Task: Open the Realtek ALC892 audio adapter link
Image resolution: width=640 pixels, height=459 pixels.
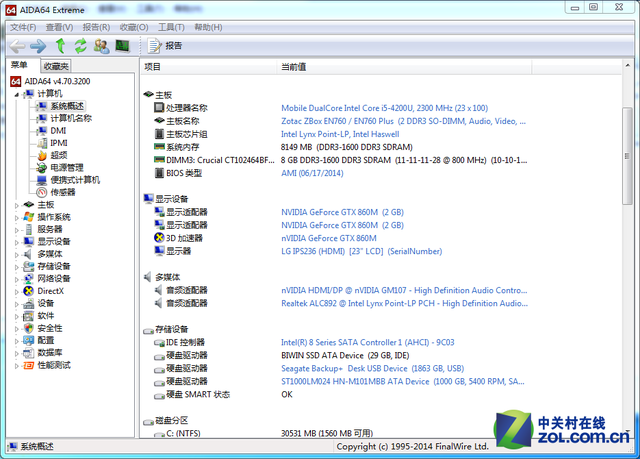Action: tap(404, 303)
